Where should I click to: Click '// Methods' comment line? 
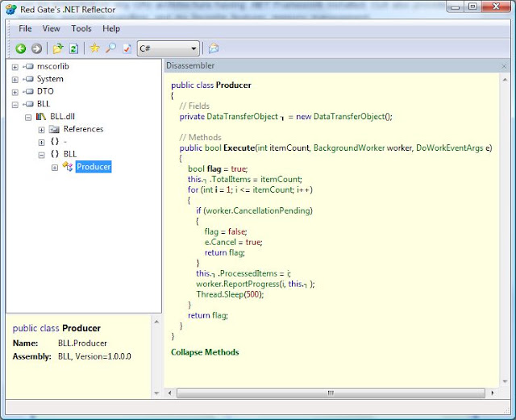[x=200, y=137]
